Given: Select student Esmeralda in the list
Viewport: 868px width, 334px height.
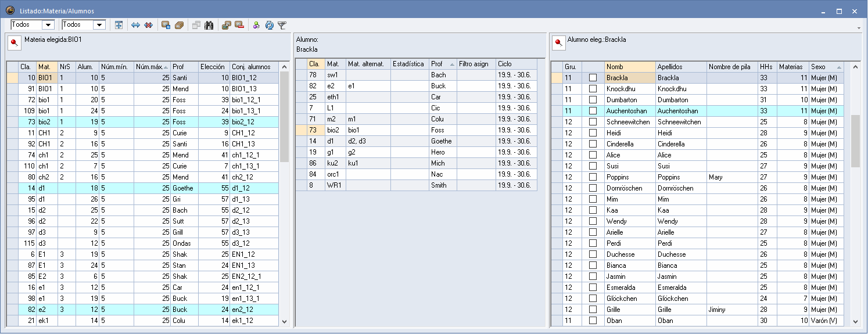Looking at the screenshot, I should tap(697, 288).
